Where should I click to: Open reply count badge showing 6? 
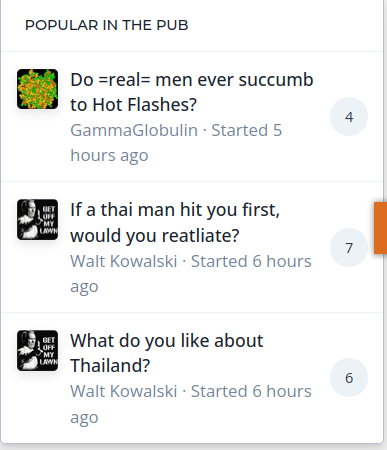pyautogui.click(x=349, y=378)
